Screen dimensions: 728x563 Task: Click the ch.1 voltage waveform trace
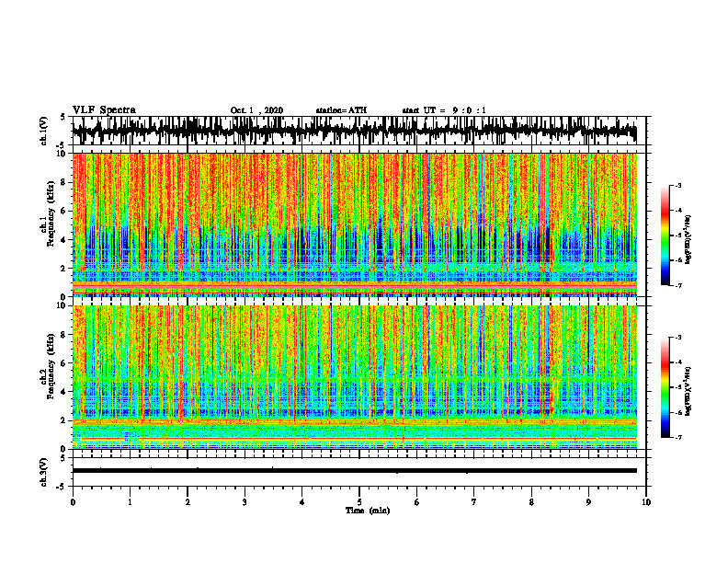pos(354,131)
